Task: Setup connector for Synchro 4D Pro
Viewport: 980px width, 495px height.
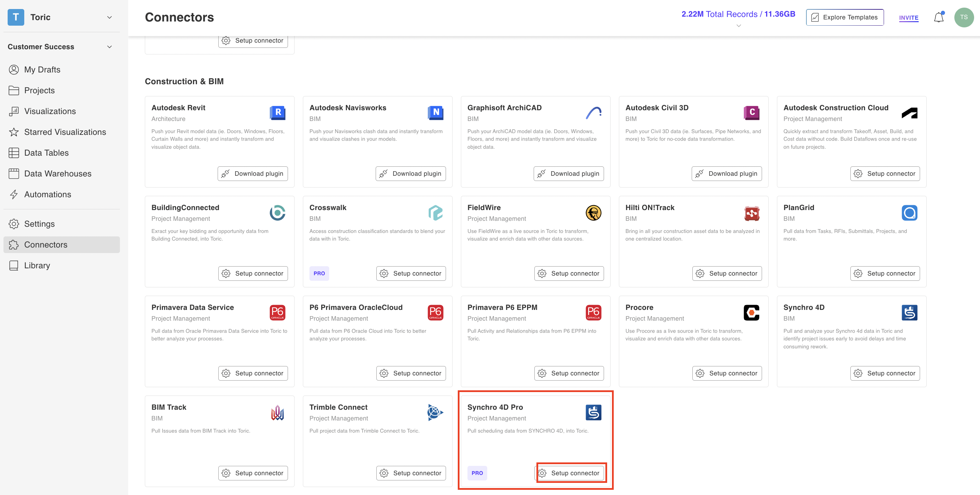Action: pos(569,473)
